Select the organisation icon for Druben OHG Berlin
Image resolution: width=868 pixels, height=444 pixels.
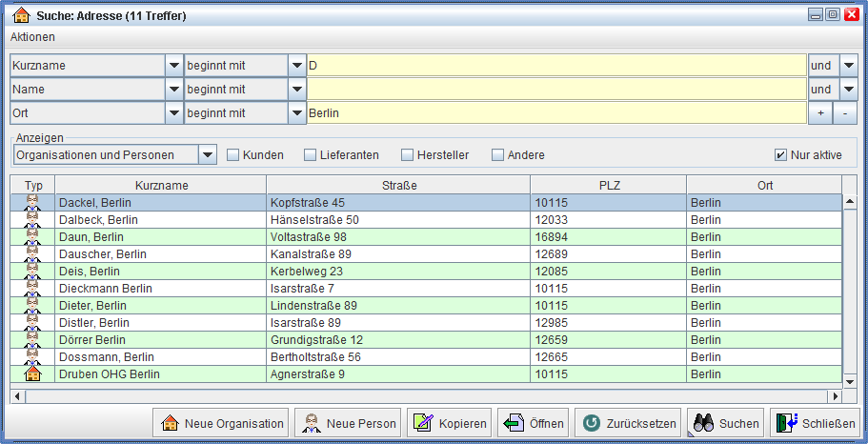[32, 374]
